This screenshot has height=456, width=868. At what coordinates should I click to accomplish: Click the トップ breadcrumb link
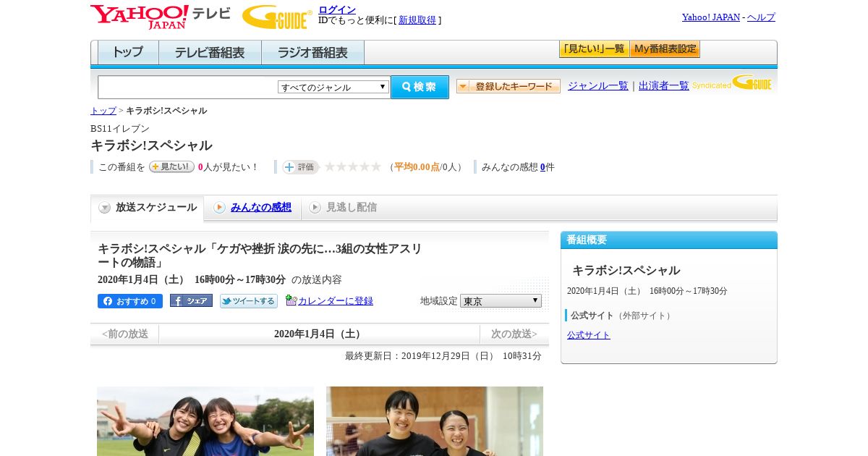pyautogui.click(x=103, y=111)
